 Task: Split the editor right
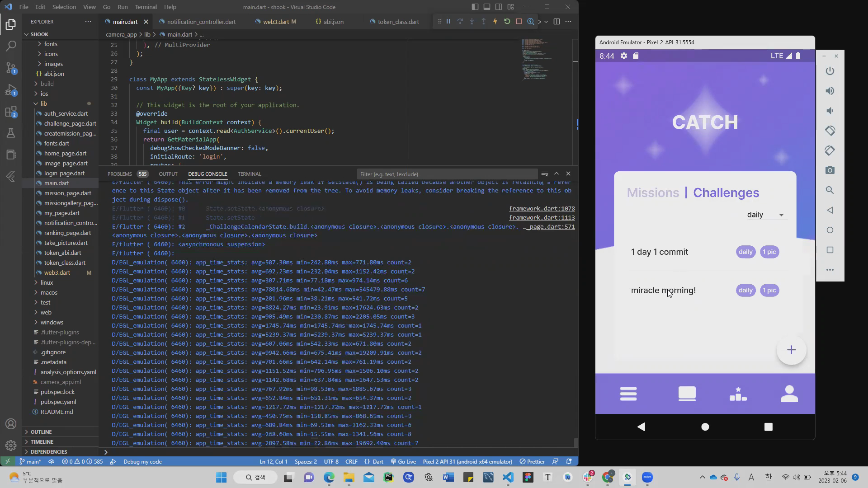click(557, 21)
